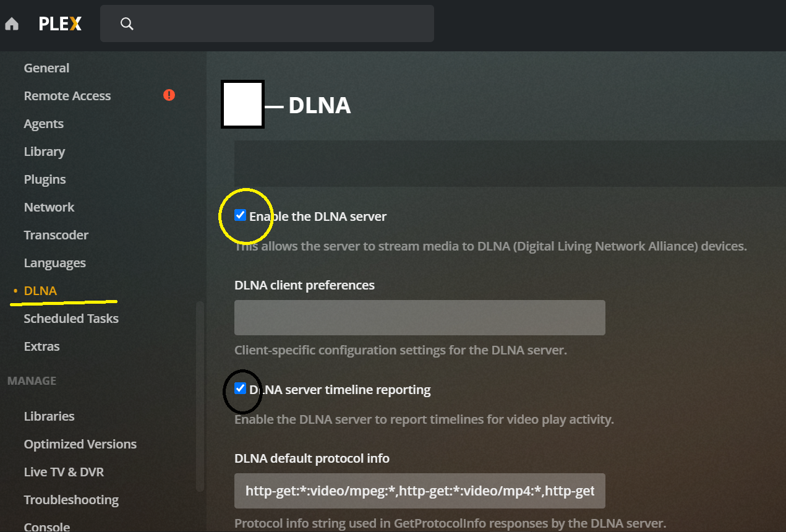The image size is (786, 532).
Task: Go to the Console page
Action: point(46,526)
